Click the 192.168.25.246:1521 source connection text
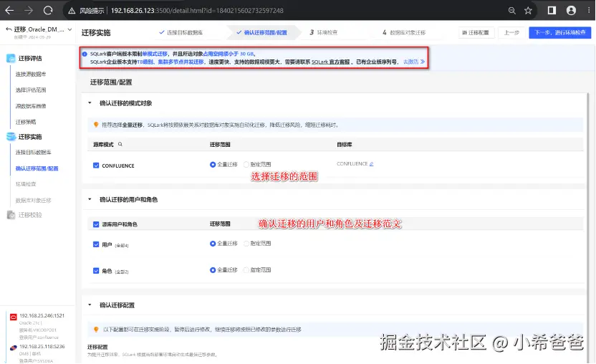This screenshot has width=596, height=364. point(42,316)
